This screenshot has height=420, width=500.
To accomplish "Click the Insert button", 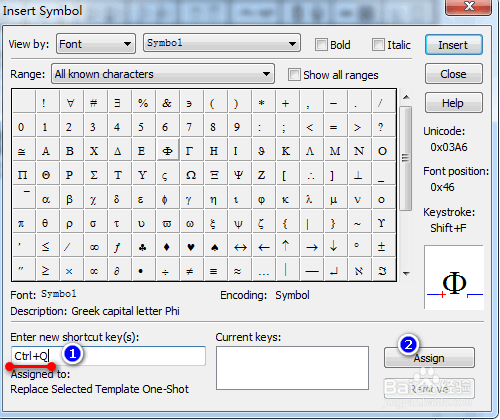I will coord(454,45).
